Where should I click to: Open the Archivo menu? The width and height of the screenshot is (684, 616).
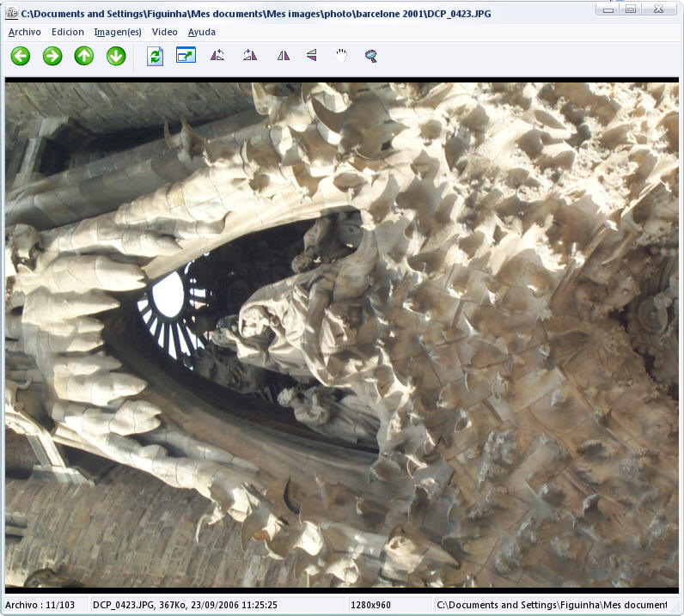click(24, 32)
